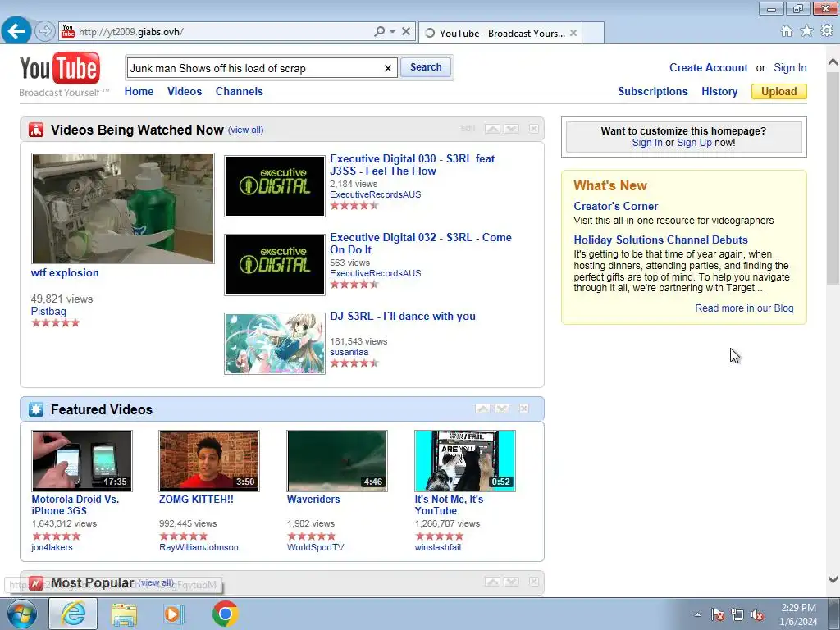The height and width of the screenshot is (630, 840).
Task: Open the Videos navigation tab
Action: pyautogui.click(x=185, y=91)
